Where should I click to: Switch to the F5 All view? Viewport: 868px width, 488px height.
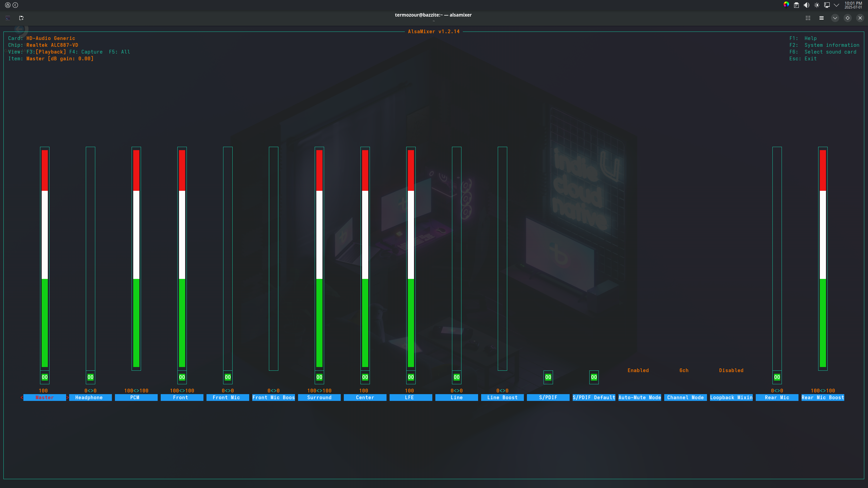coord(119,52)
